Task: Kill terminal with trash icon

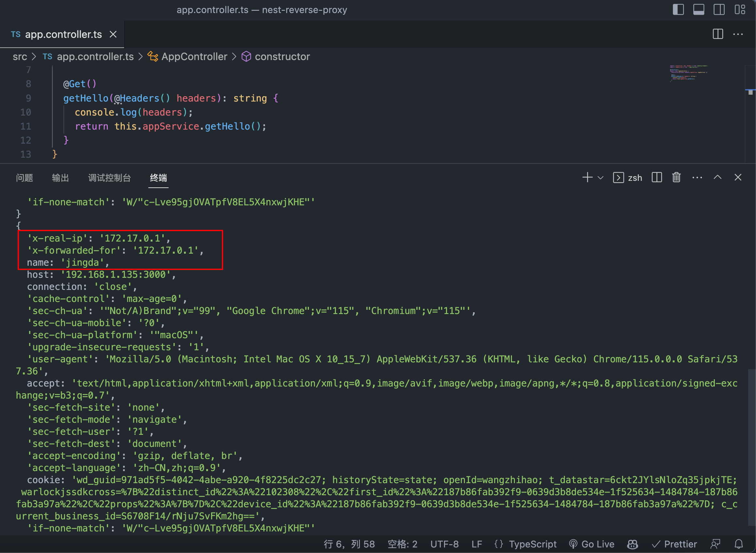Action: (x=676, y=177)
